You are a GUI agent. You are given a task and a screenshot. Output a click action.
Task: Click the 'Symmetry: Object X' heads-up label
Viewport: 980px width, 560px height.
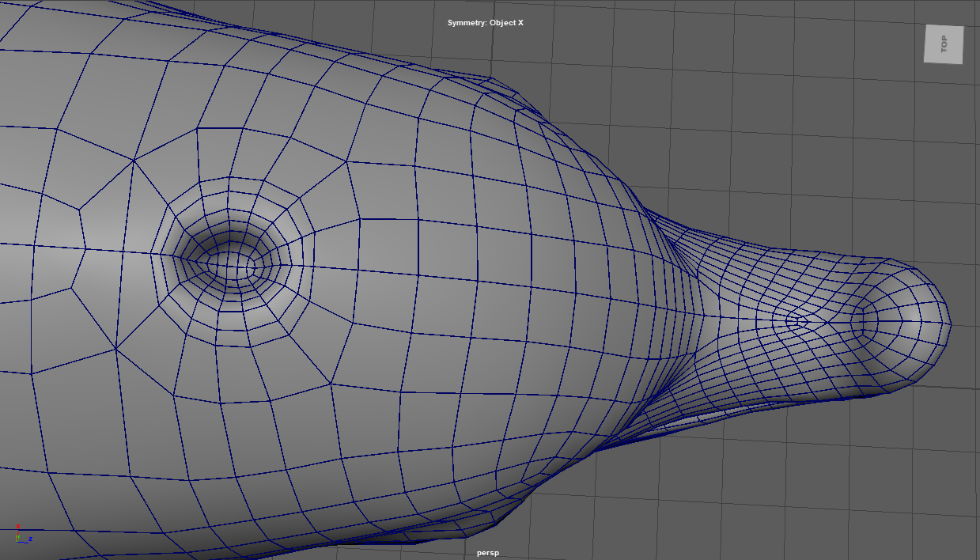[x=486, y=23]
